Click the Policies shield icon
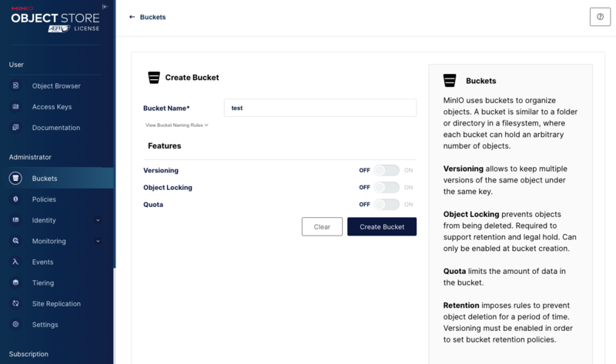 (15, 199)
